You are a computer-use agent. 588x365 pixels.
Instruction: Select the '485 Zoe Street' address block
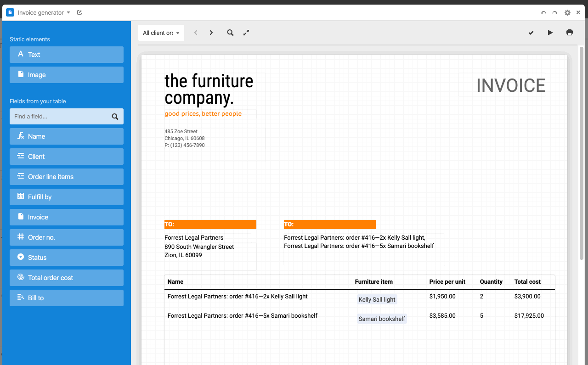coord(185,138)
